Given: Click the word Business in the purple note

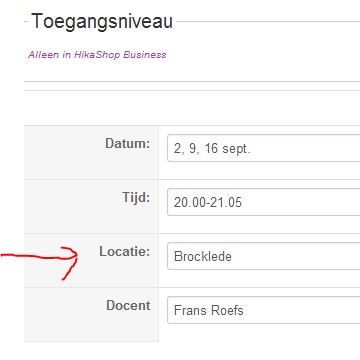Looking at the screenshot, I should click(145, 55).
